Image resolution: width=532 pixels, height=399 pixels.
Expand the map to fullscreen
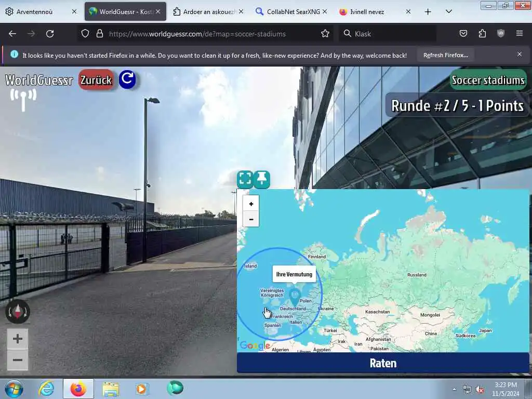coord(245,179)
